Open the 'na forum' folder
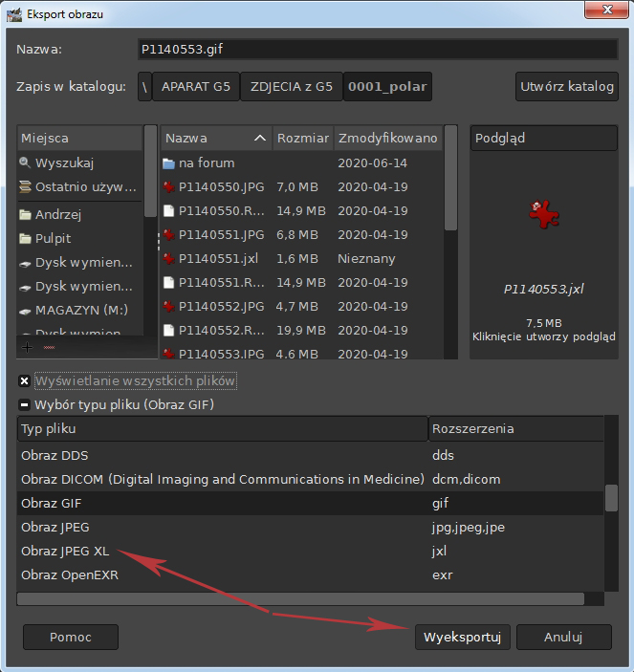This screenshot has height=672, width=634. 206,163
